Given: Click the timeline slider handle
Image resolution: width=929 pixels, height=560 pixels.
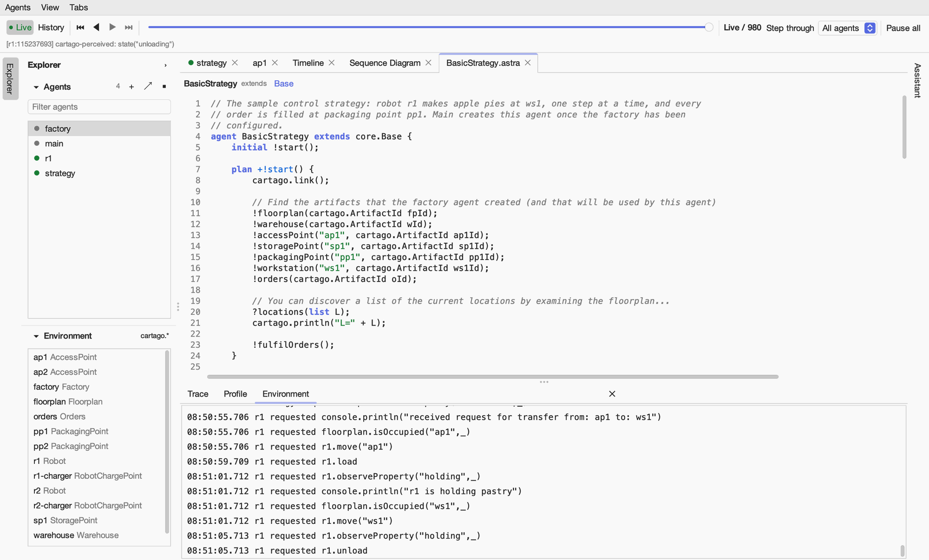Looking at the screenshot, I should 709,27.
